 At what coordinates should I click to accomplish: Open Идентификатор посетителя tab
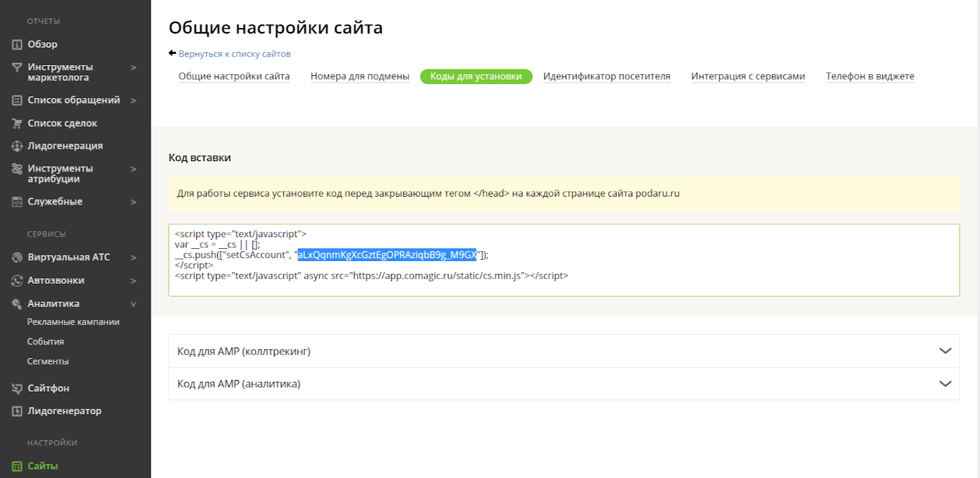(x=606, y=77)
